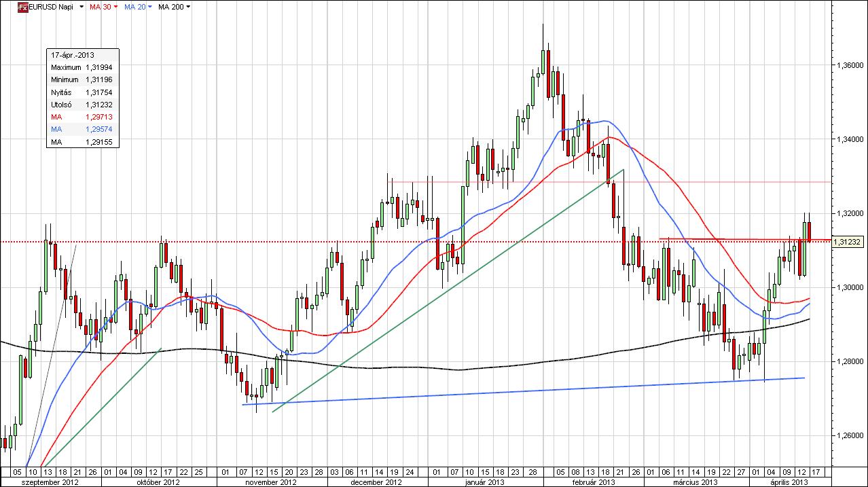Click the 17-ápr.-2013 date in the info box
This screenshot has height=487, width=868.
point(72,54)
